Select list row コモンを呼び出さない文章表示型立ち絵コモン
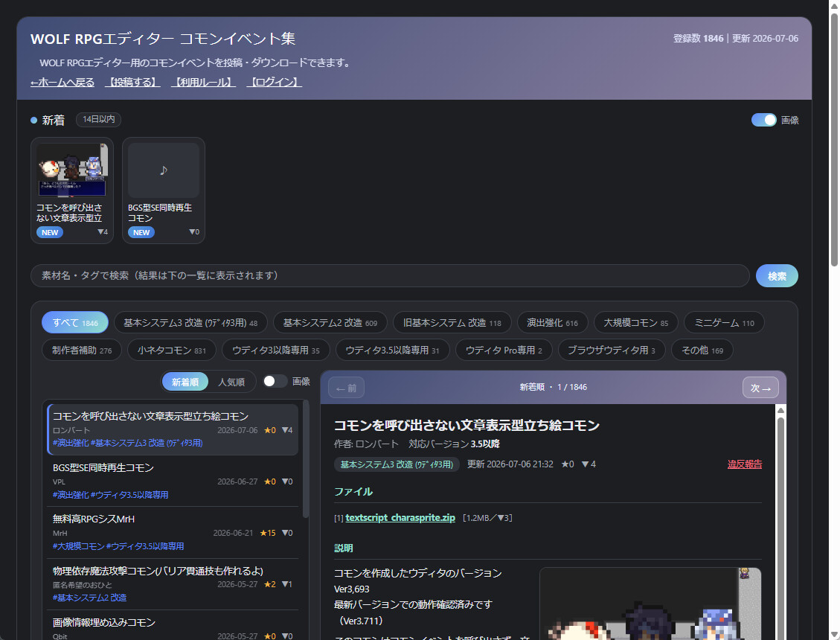The width and height of the screenshot is (840, 640). pyautogui.click(x=173, y=429)
